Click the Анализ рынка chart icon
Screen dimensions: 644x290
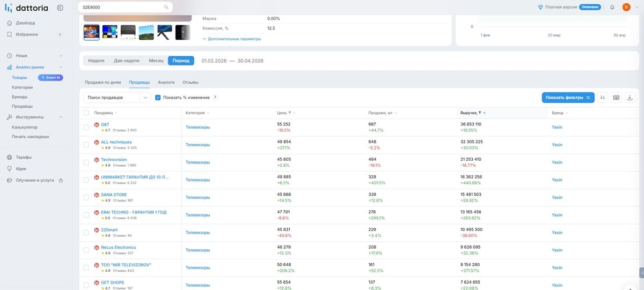[x=10, y=67]
